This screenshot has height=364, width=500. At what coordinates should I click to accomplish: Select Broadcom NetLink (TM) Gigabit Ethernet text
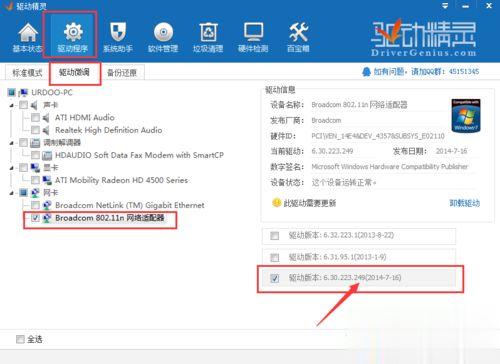click(130, 205)
